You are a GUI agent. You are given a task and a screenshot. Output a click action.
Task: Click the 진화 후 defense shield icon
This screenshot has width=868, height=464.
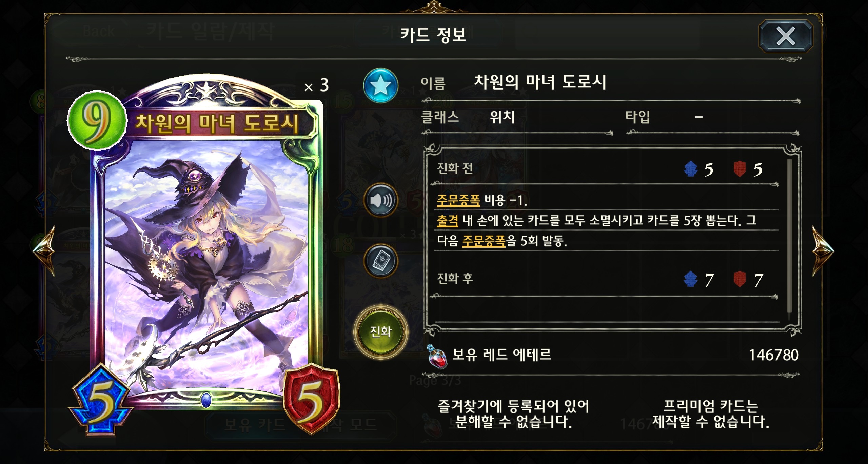pyautogui.click(x=740, y=279)
